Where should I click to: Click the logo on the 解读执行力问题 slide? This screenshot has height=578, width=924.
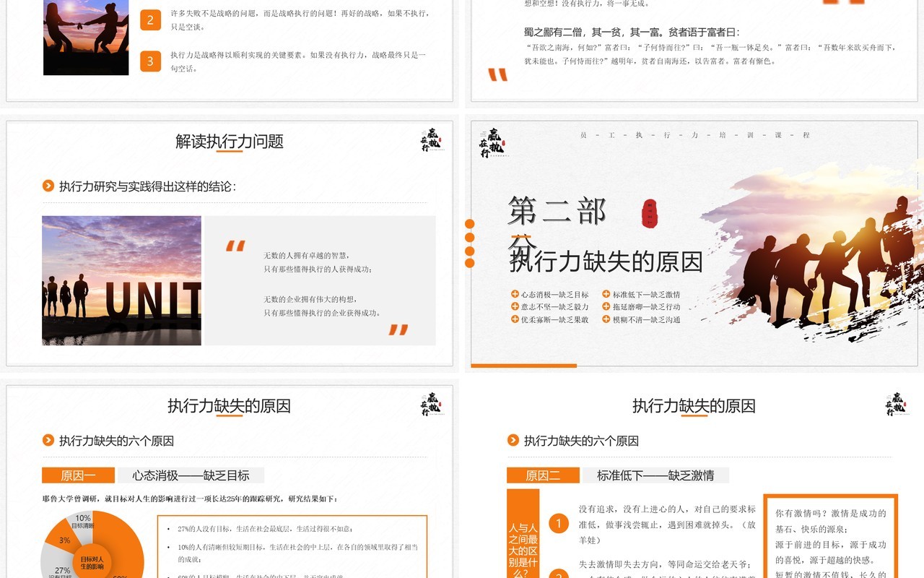click(431, 141)
